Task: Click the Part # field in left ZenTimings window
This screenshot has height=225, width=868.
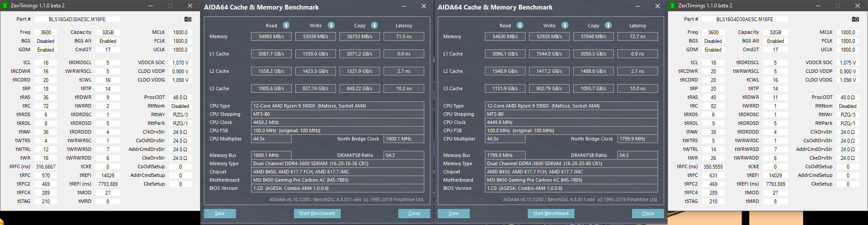Action: pyautogui.click(x=77, y=19)
